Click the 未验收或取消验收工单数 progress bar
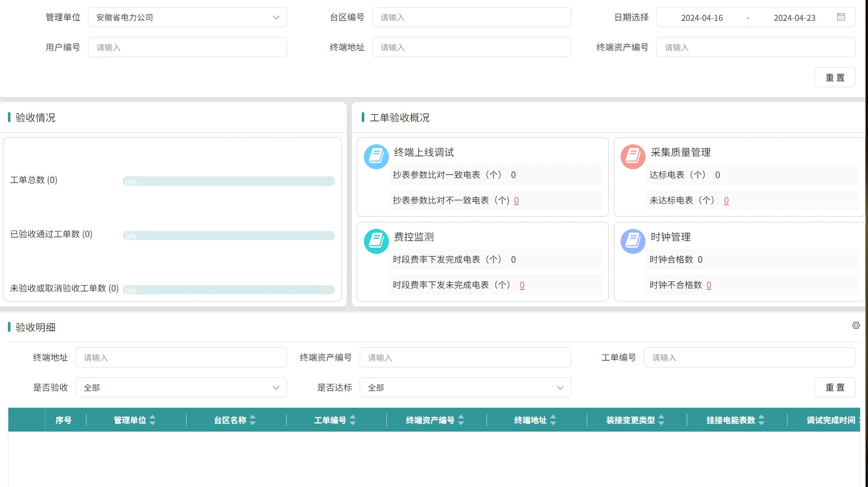The width and height of the screenshot is (868, 487). click(x=229, y=290)
